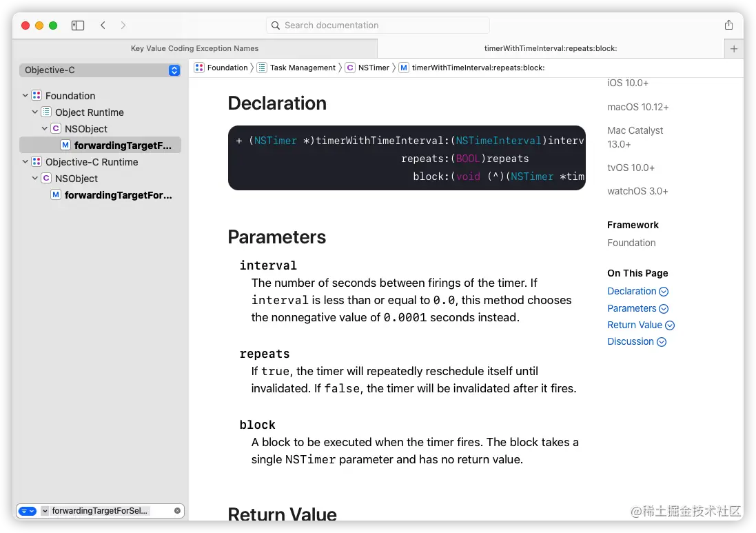
Task: Follow the first NSTimer link in the declaration
Action: point(275,141)
